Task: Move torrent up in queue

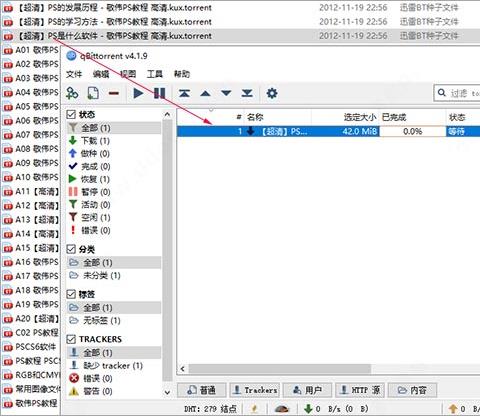Action: 205,93
